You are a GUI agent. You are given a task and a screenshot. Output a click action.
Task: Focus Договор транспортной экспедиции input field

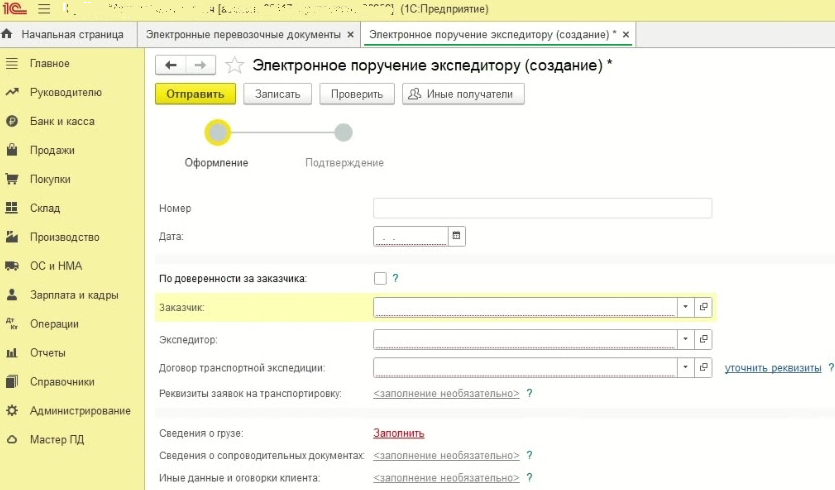tap(525, 367)
